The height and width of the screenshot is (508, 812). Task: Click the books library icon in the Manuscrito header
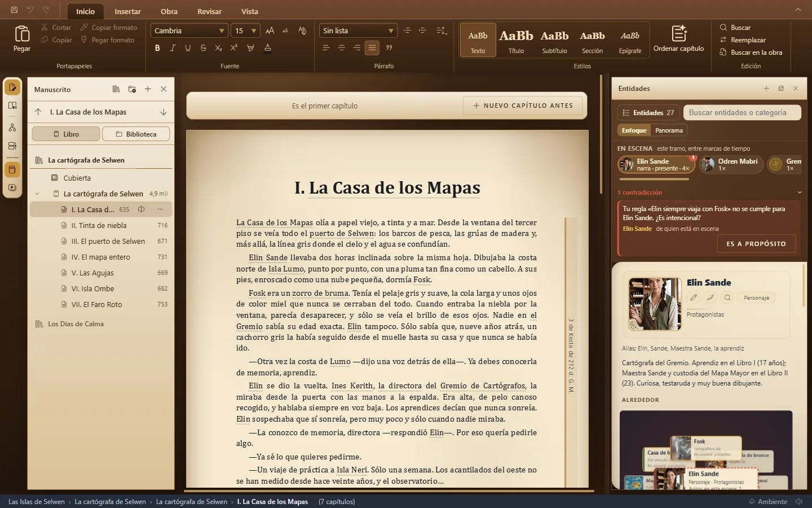pyautogui.click(x=116, y=89)
